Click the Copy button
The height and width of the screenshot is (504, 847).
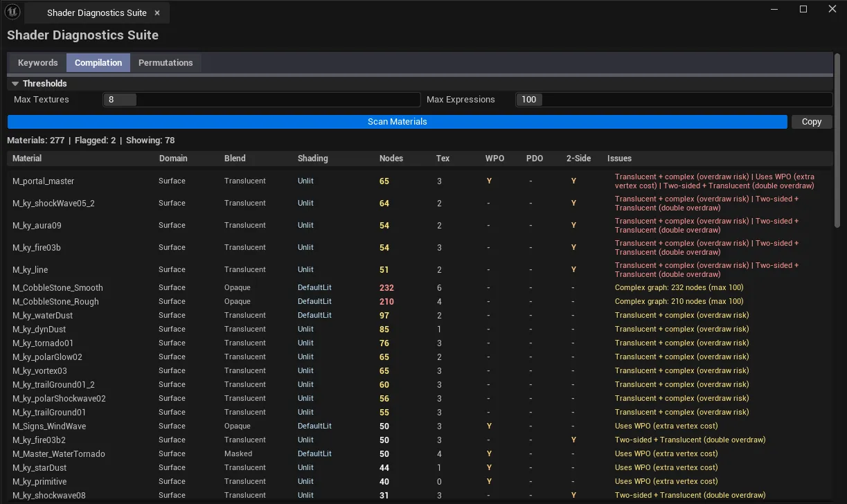pyautogui.click(x=812, y=122)
